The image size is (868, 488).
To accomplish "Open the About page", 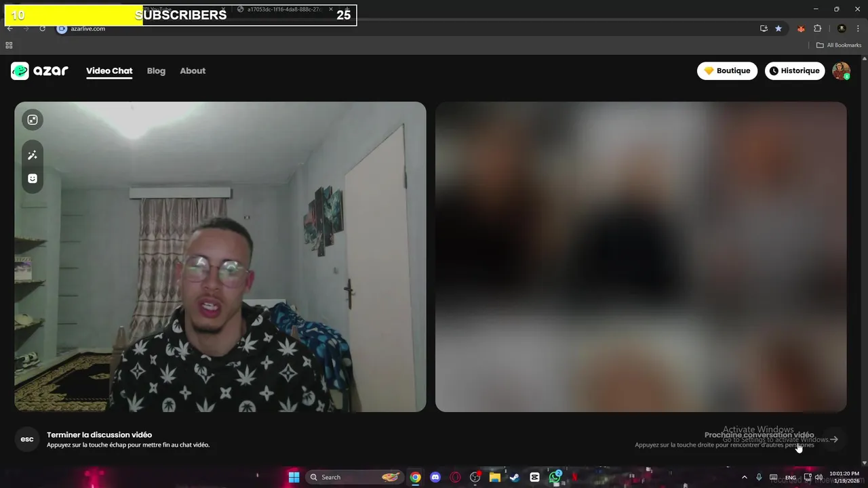I will click(193, 70).
